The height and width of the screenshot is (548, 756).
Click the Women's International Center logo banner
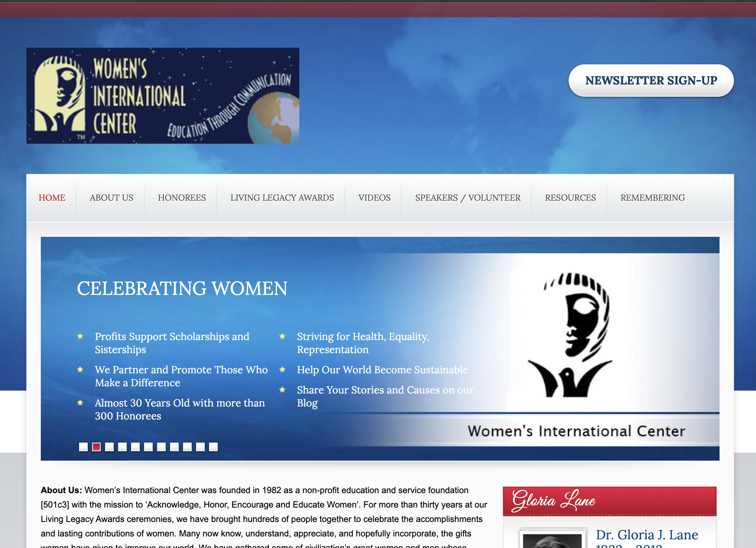click(162, 96)
